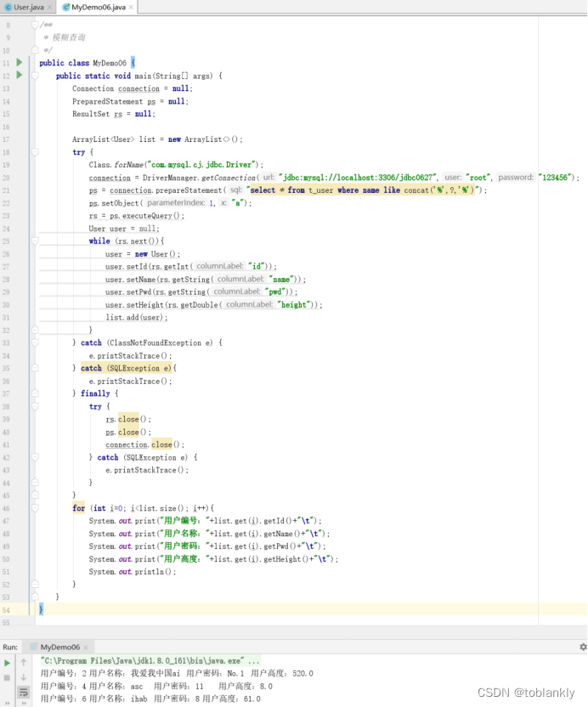
Task: Fold the inner catch block at line 42
Action: pos(35,457)
